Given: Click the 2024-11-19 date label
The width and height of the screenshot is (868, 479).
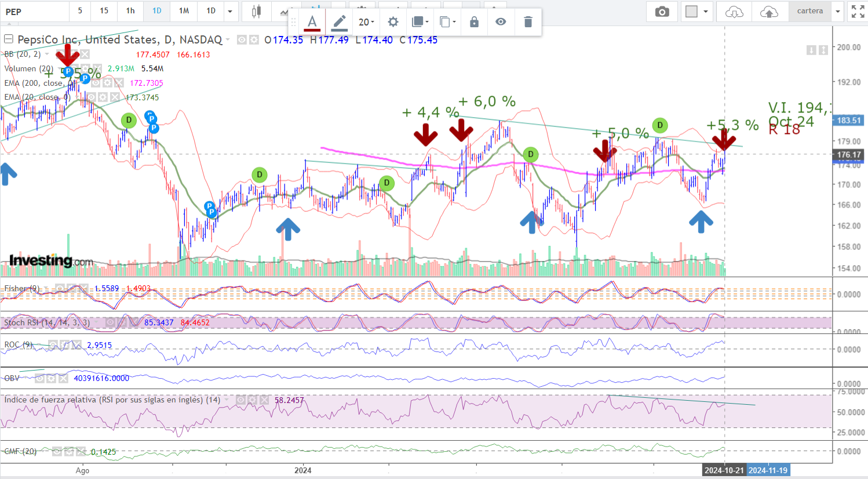Looking at the screenshot, I should (768, 470).
